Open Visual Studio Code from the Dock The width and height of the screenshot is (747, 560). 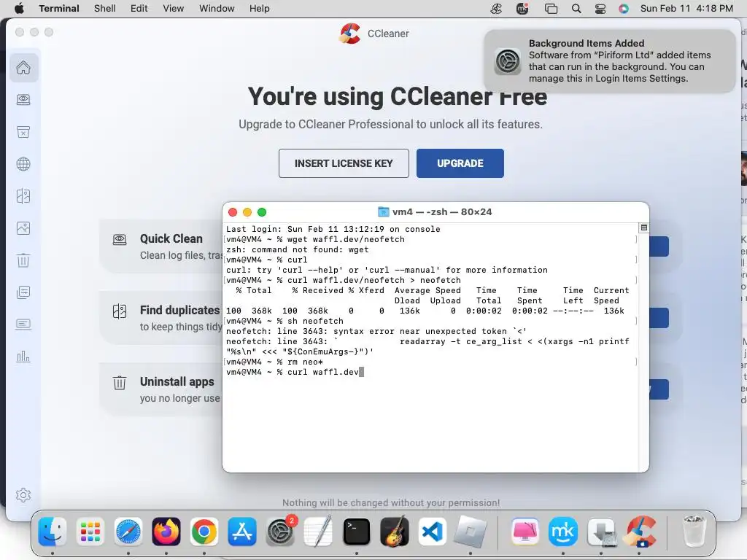coord(432,532)
